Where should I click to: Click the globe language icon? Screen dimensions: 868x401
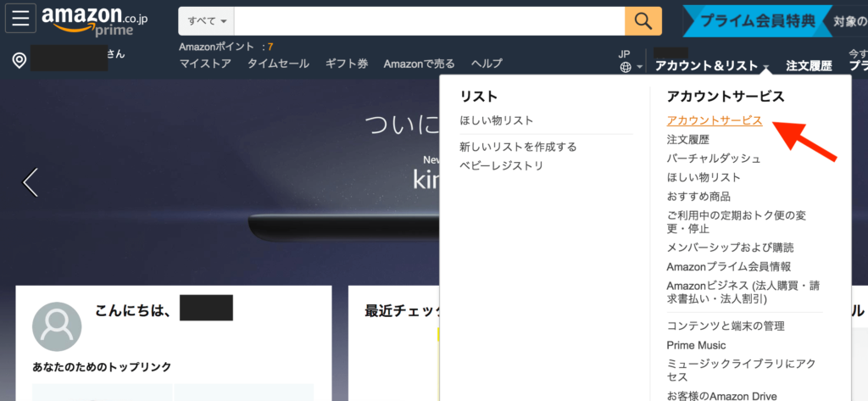click(626, 67)
